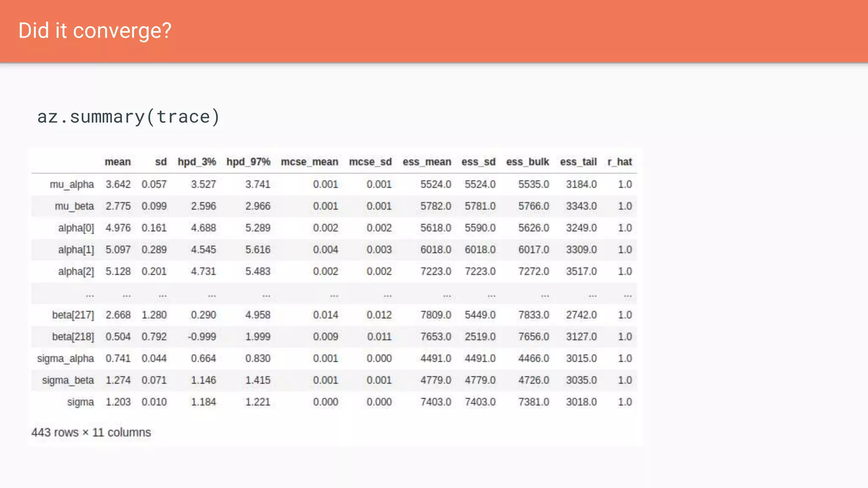
Task: Select the alpha[0] row label
Action: pyautogui.click(x=76, y=228)
